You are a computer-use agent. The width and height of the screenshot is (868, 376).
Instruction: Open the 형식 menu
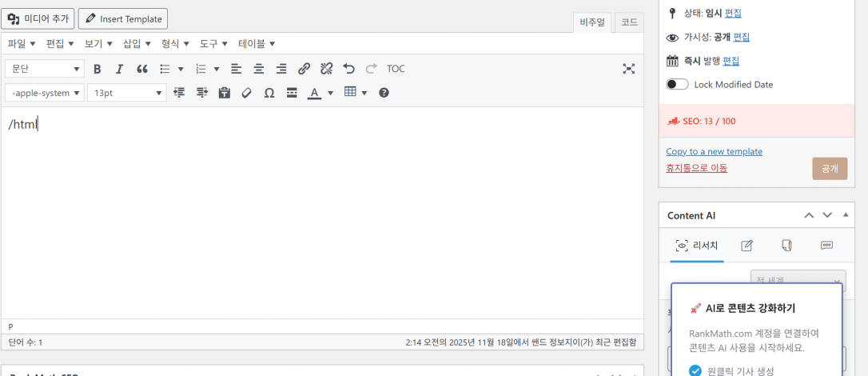[176, 44]
